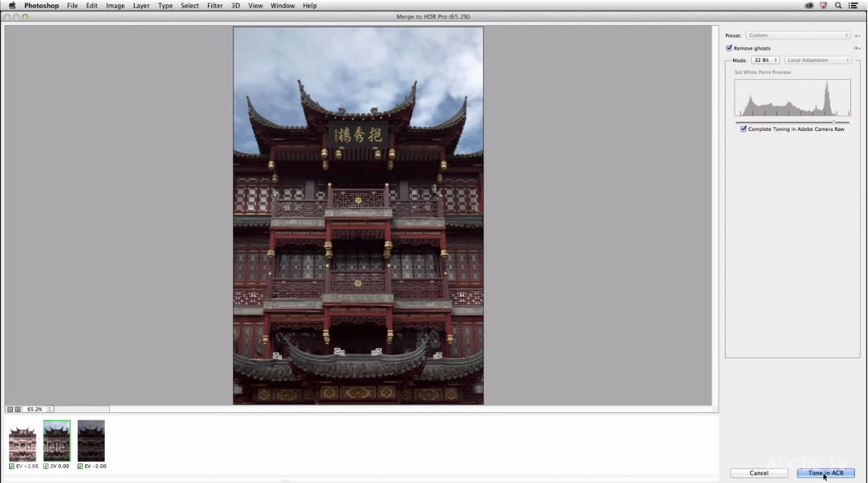Click the zoom in plus icon

click(x=17, y=409)
